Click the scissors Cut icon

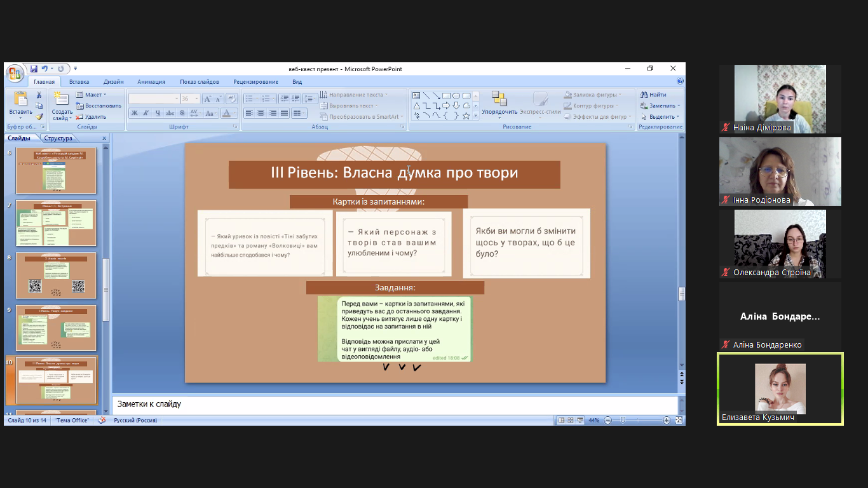tap(39, 95)
